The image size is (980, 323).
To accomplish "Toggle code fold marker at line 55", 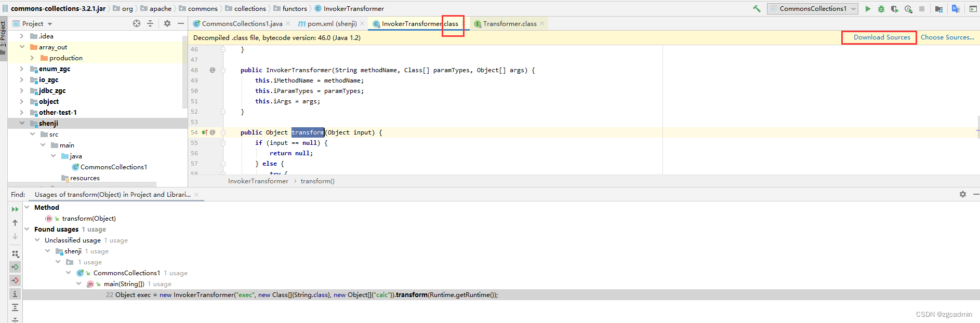I will pyautogui.click(x=223, y=143).
